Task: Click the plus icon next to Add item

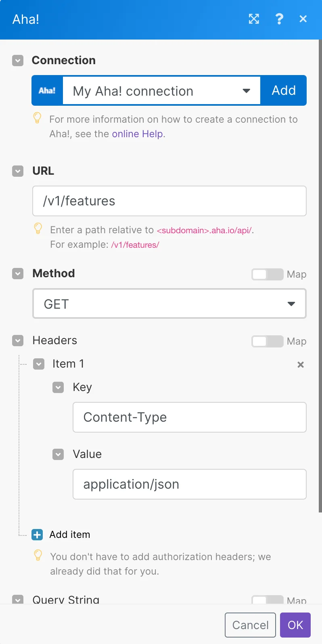Action: (37, 535)
